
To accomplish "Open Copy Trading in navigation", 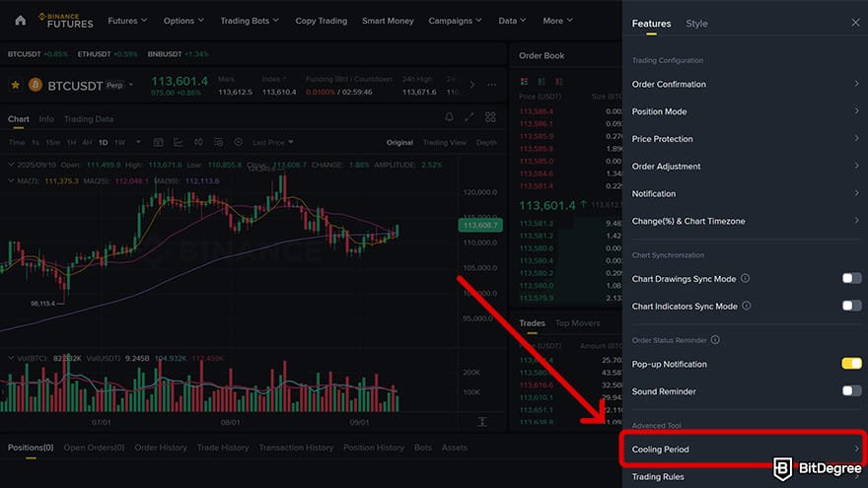I will tap(322, 21).
